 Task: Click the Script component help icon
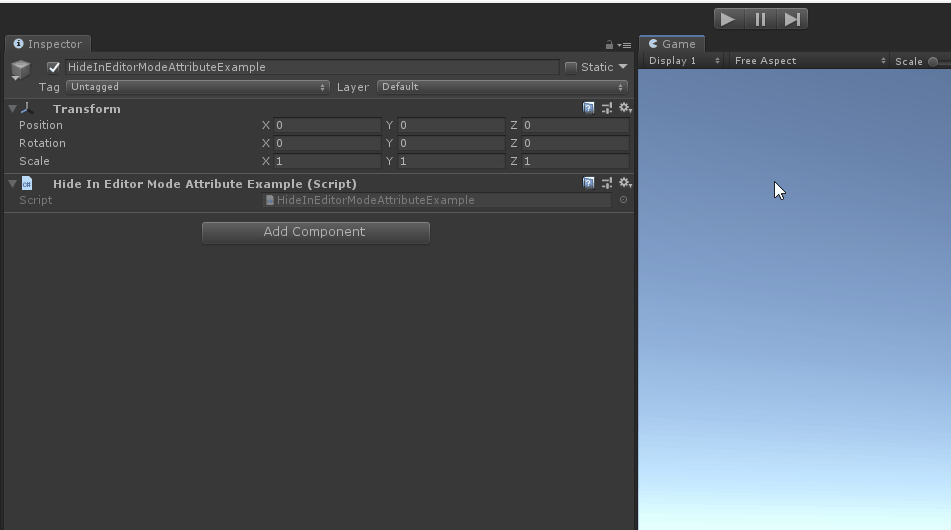tap(589, 183)
